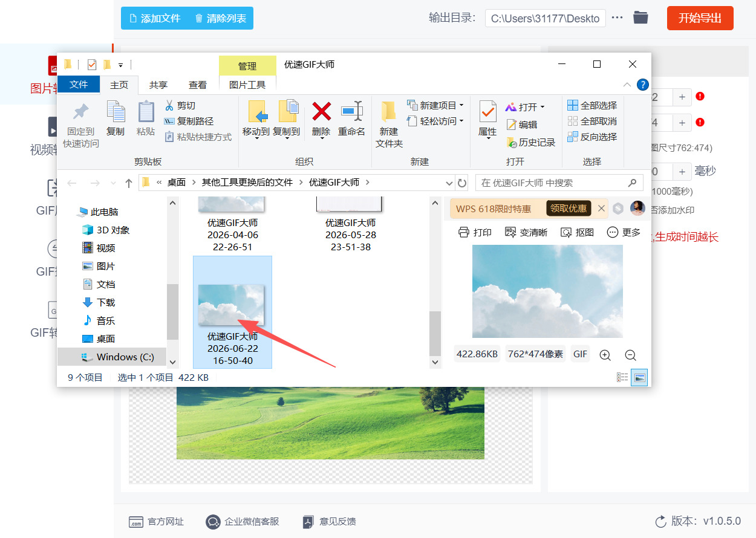Switch to the Share ribbon tab

158,85
